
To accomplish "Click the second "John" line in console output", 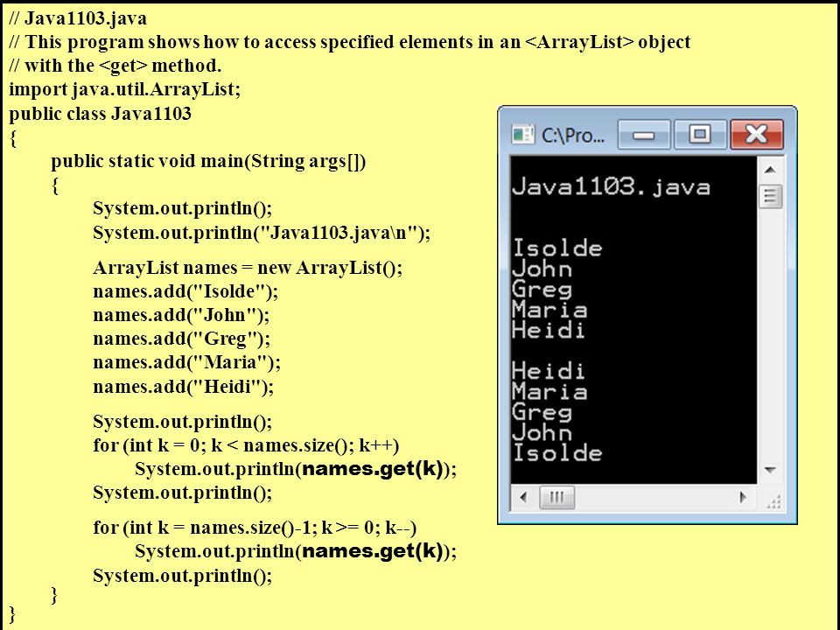I will pyautogui.click(x=542, y=433).
